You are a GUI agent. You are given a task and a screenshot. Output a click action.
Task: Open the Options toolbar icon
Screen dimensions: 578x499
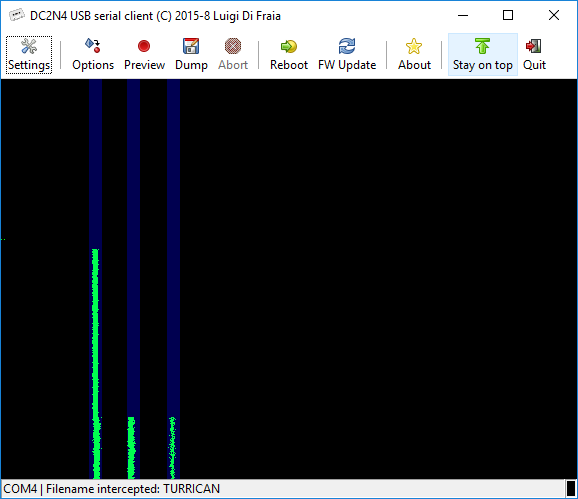click(x=93, y=46)
